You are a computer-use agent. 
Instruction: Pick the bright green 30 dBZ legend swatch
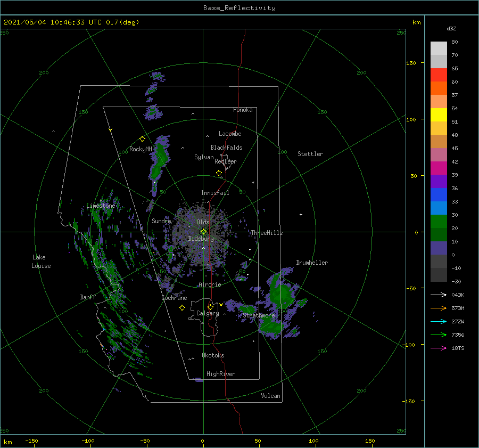pos(439,221)
